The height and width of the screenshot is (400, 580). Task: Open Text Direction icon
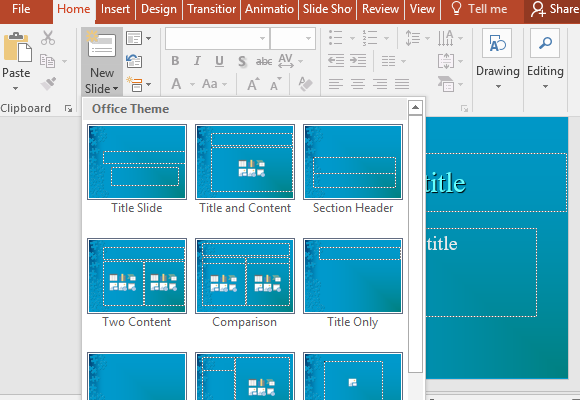point(446,38)
